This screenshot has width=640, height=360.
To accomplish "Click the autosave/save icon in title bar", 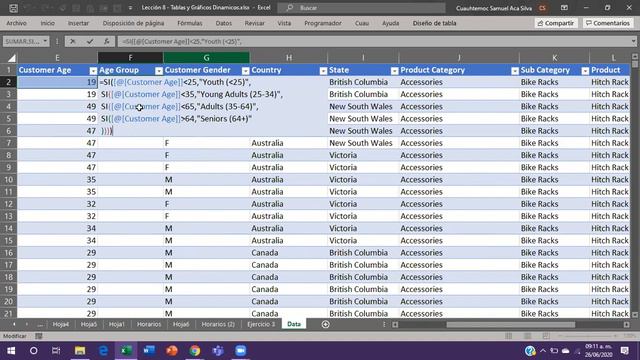I will coord(13,8).
